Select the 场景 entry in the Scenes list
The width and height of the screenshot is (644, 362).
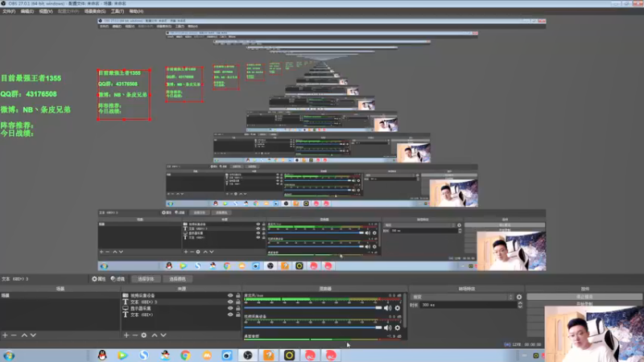pos(60,295)
